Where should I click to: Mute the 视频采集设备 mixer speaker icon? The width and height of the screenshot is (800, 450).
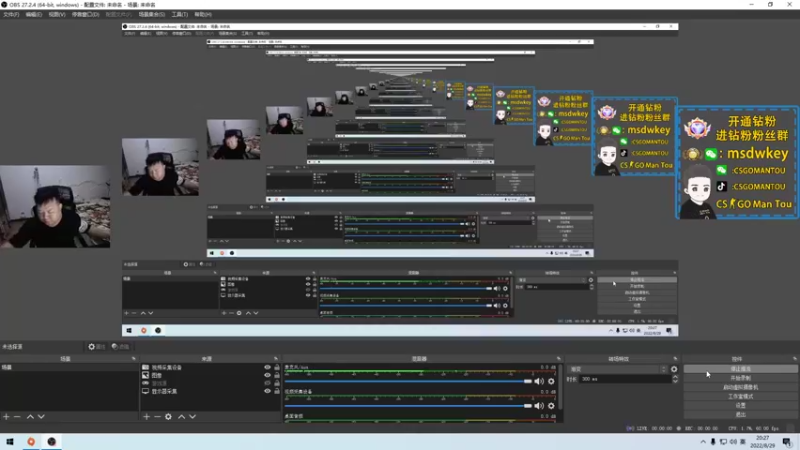click(539, 406)
